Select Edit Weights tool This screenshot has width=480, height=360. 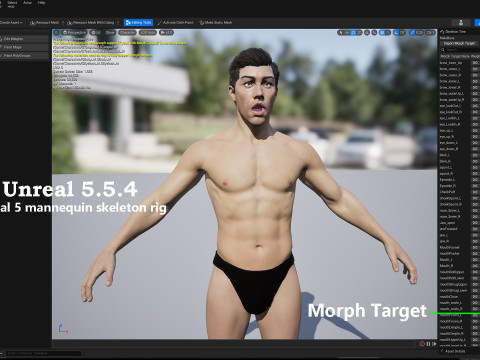[24, 39]
